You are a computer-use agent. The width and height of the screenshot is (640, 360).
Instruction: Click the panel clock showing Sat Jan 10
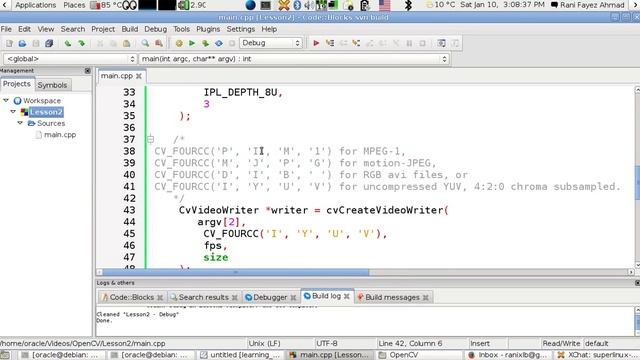click(502, 5)
